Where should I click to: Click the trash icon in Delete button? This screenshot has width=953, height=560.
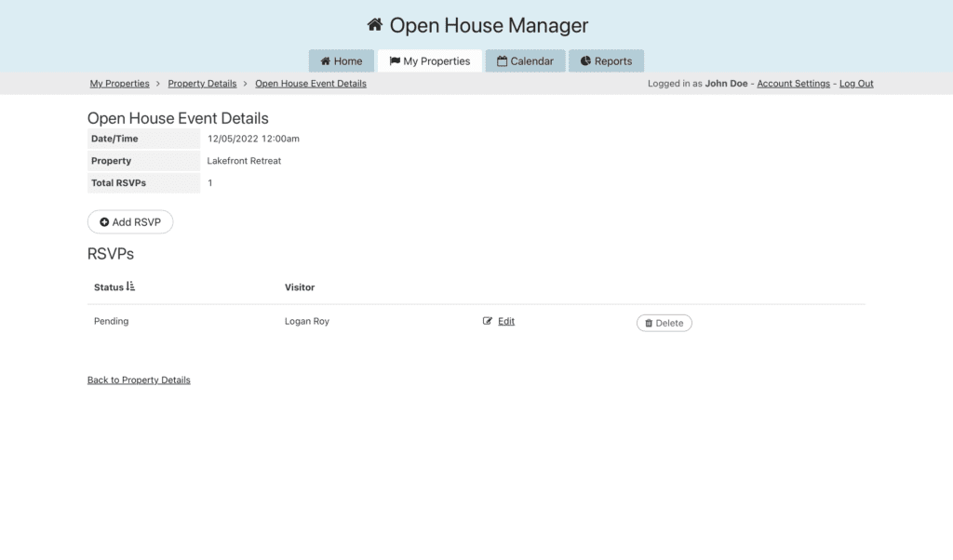tap(649, 324)
